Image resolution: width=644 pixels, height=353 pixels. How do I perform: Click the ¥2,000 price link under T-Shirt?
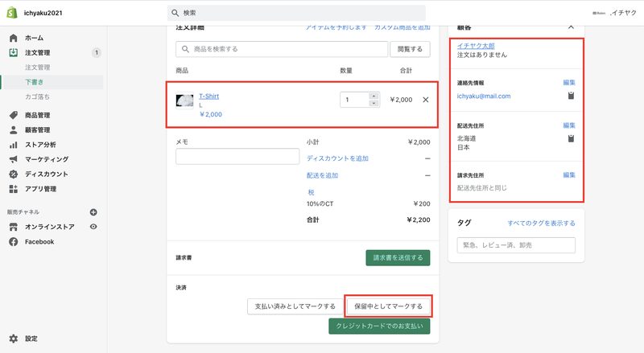click(x=210, y=114)
